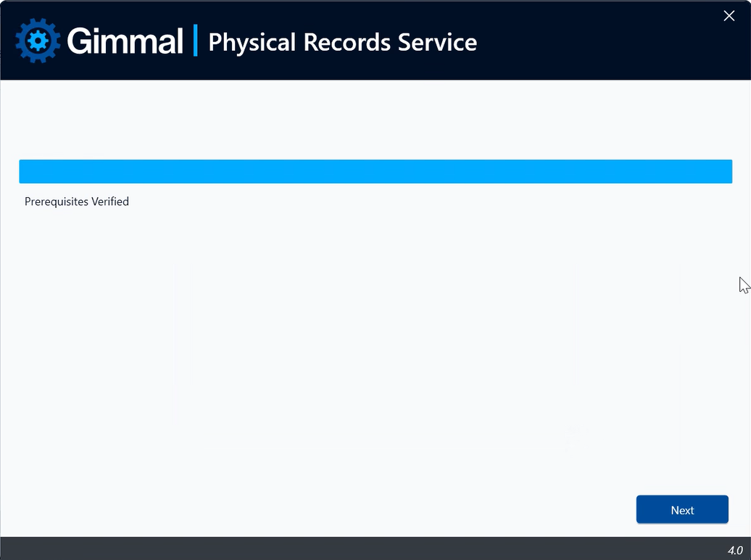The image size is (751, 560).
Task: Click the word "Verified" under the progress bar
Action: (110, 201)
